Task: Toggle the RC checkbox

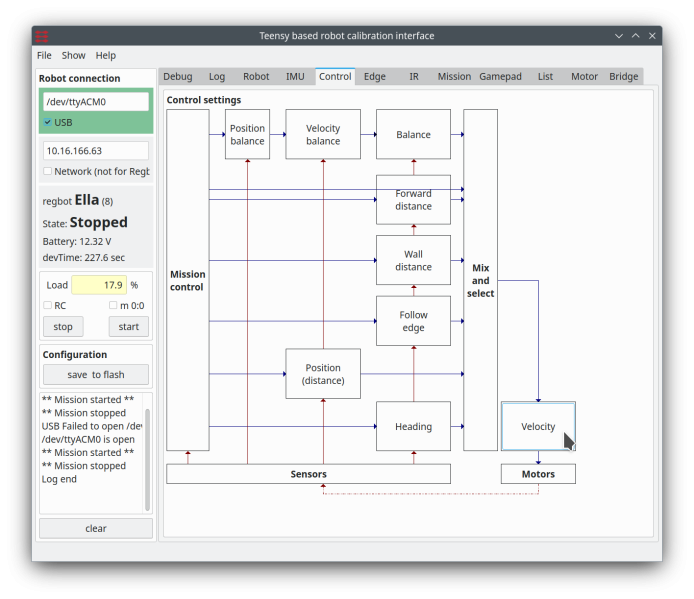Action: tap(48, 305)
